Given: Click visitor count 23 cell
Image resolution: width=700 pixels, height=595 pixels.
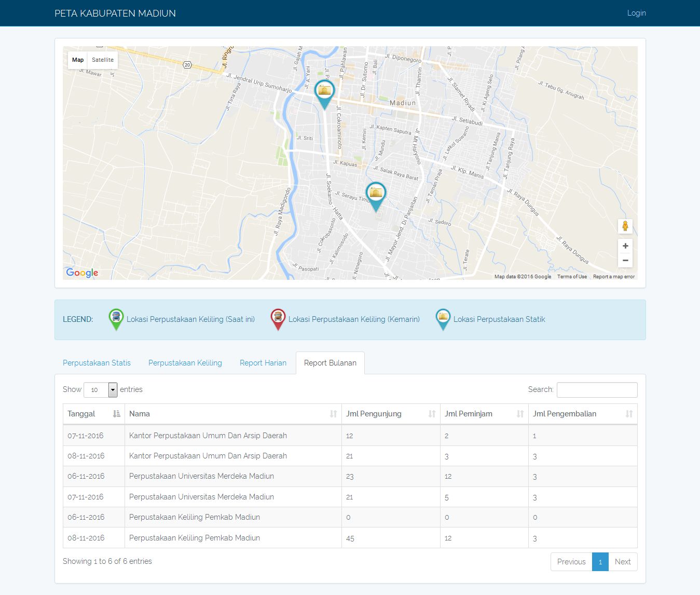Looking at the screenshot, I should pos(350,476).
